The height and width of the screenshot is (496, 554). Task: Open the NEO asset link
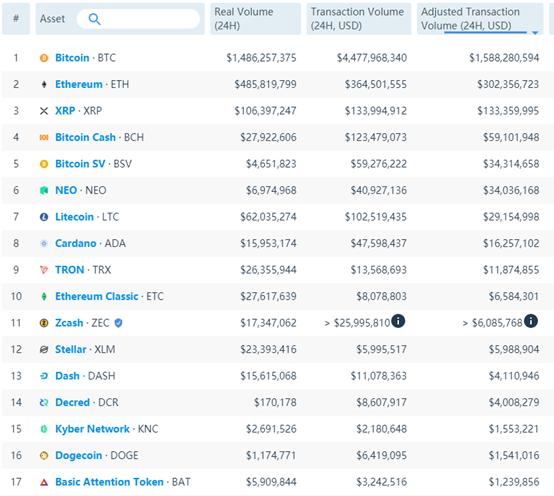click(66, 190)
